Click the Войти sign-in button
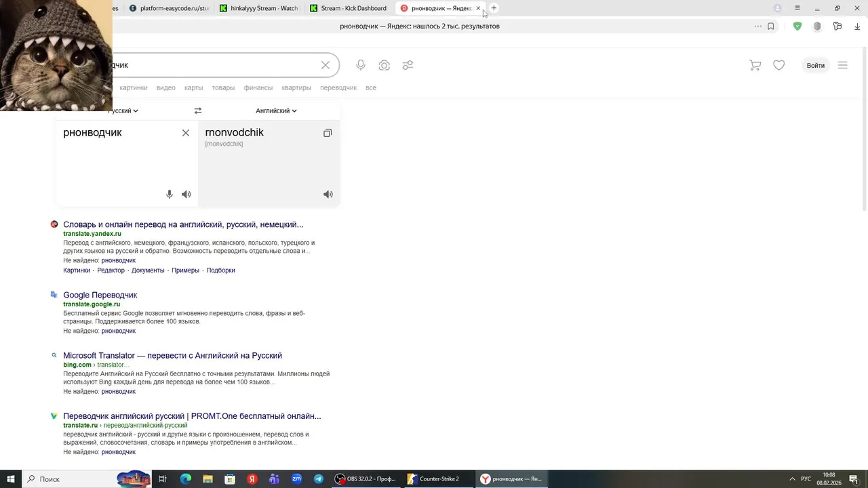 point(816,65)
